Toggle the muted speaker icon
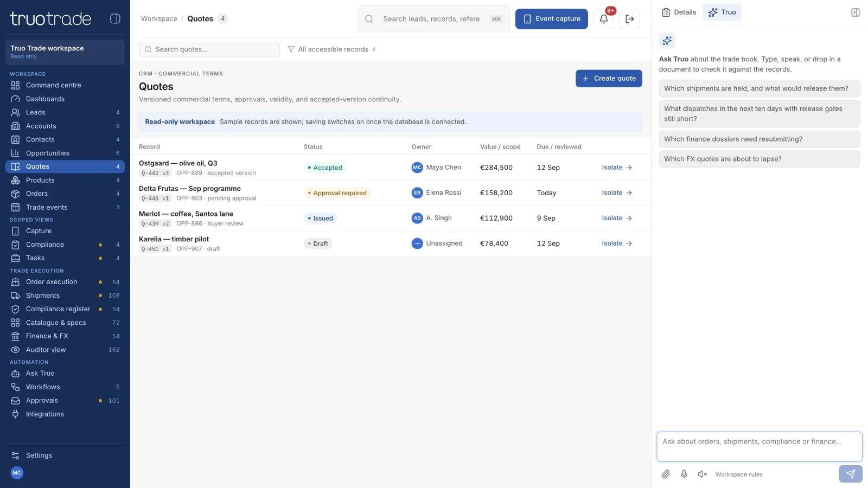This screenshot has width=868, height=488. point(703,474)
